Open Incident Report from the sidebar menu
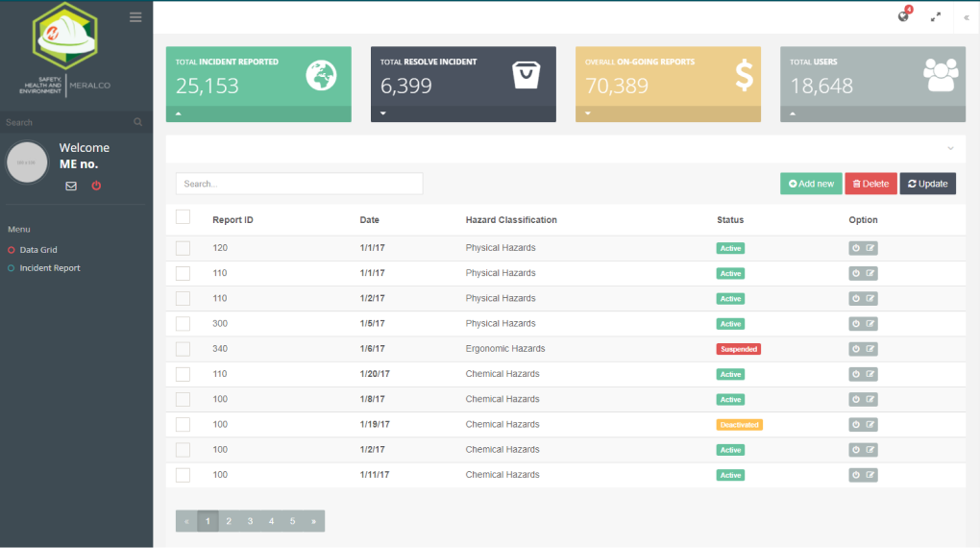The width and height of the screenshot is (980, 548). (49, 268)
